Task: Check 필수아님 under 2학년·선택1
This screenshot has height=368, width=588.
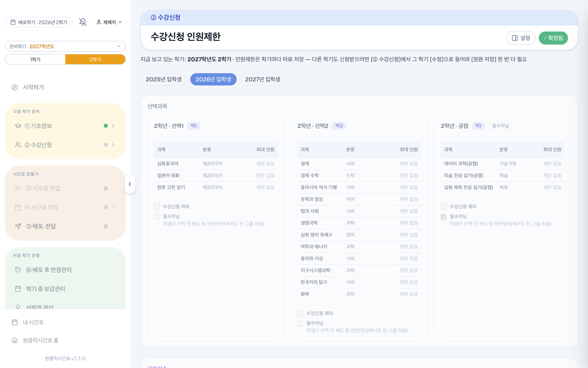Action: [157, 217]
